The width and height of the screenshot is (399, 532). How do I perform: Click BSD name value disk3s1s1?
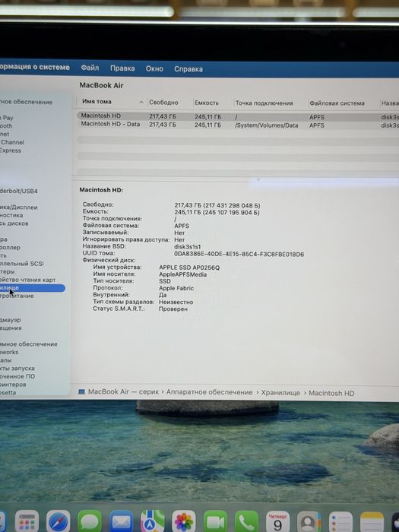[187, 247]
